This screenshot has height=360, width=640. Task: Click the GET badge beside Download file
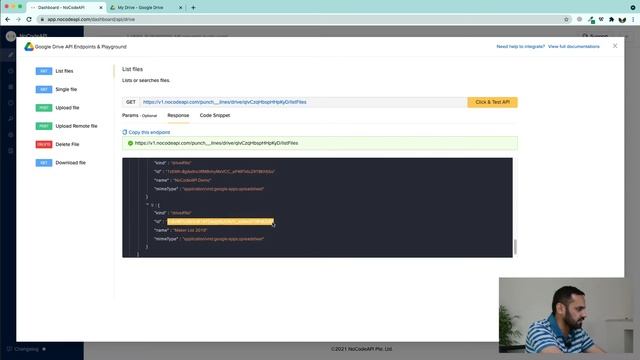pyautogui.click(x=44, y=163)
